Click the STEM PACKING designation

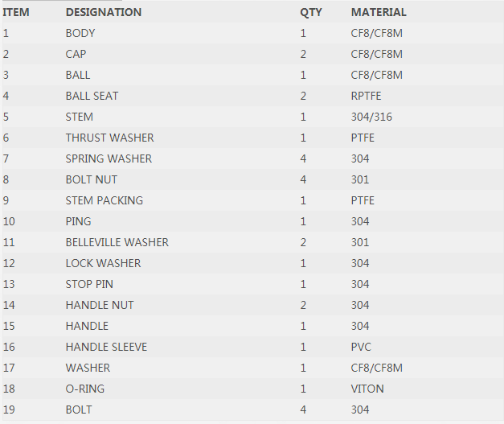tap(104, 200)
